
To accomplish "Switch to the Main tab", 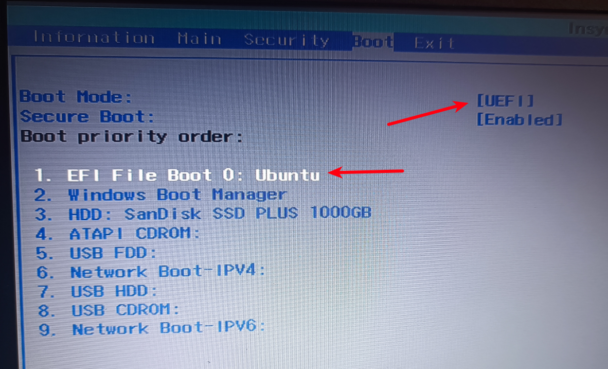I will coord(199,39).
